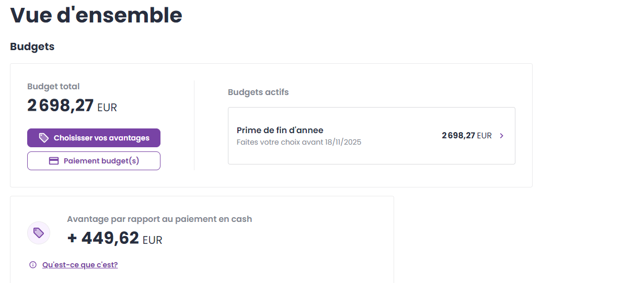The width and height of the screenshot is (644, 283).
Task: Open Paiement budget(s)
Action: pyautogui.click(x=94, y=161)
